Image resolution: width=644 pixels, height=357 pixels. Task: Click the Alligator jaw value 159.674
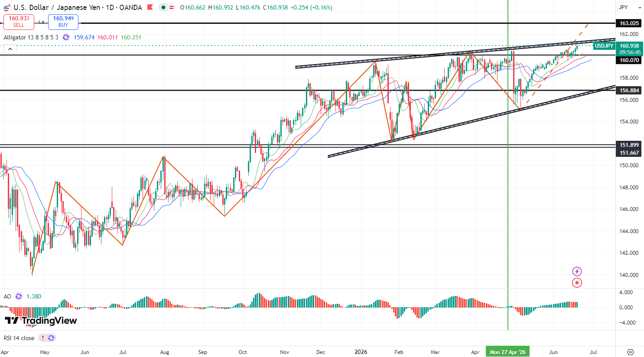pyautogui.click(x=84, y=37)
